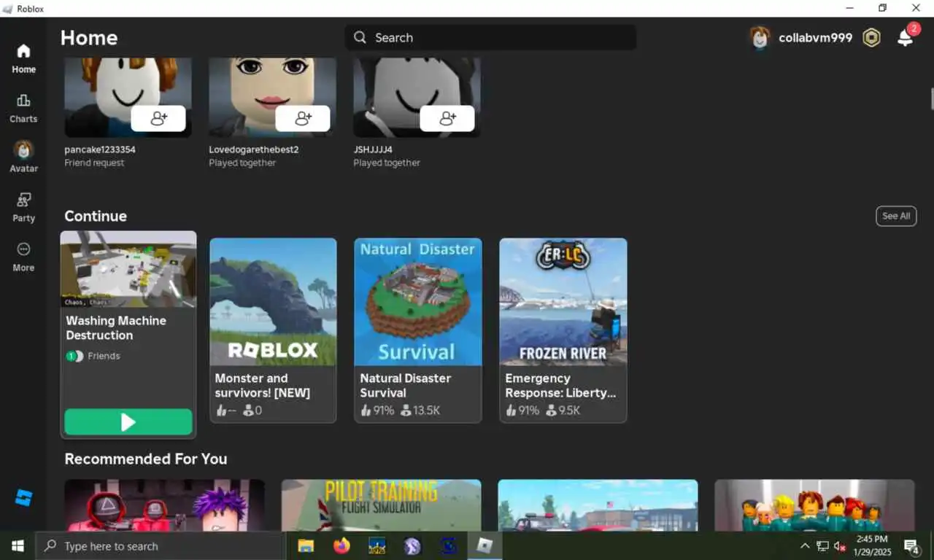Open the green tracksuit characters recommended game

[814, 505]
